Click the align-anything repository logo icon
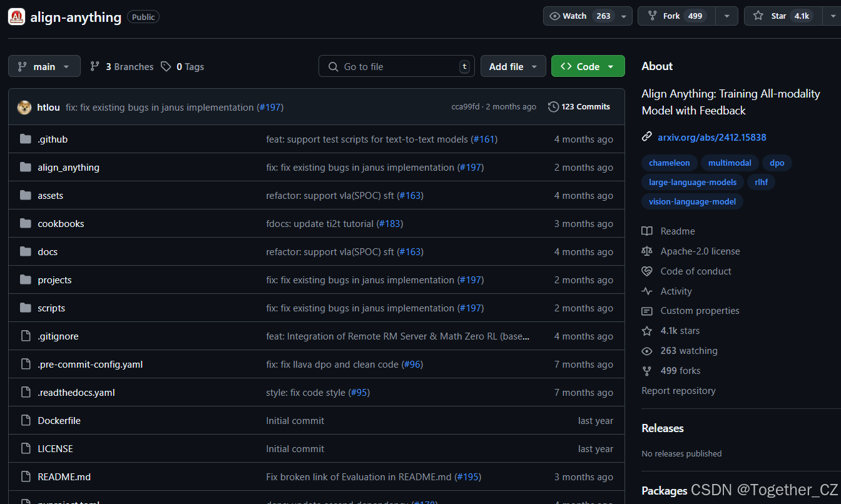 tap(16, 17)
